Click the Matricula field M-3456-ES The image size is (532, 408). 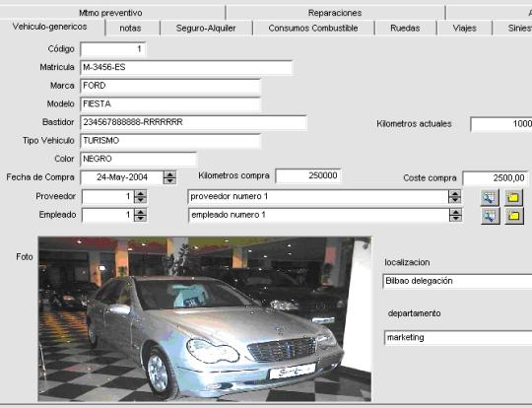[x=186, y=68]
